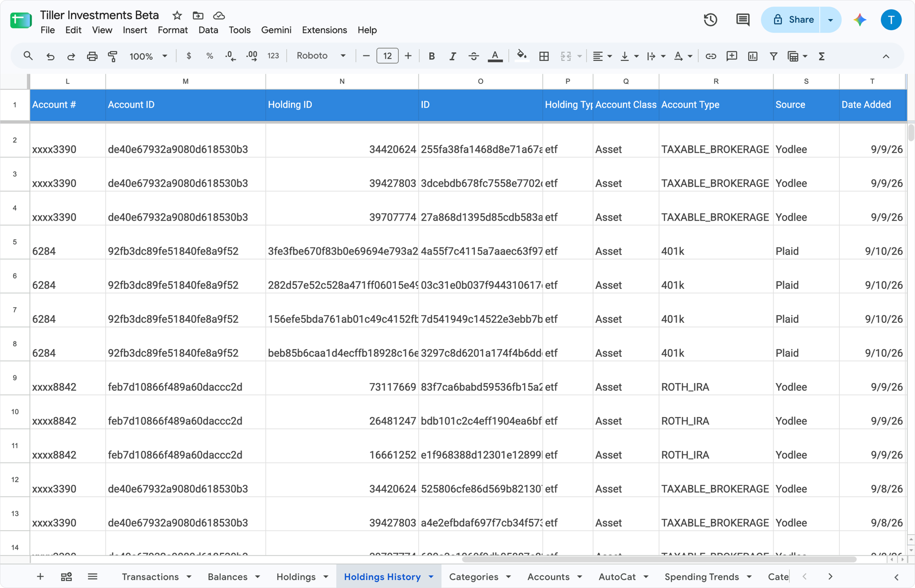Switch to the Transactions sheet tab

click(x=150, y=577)
